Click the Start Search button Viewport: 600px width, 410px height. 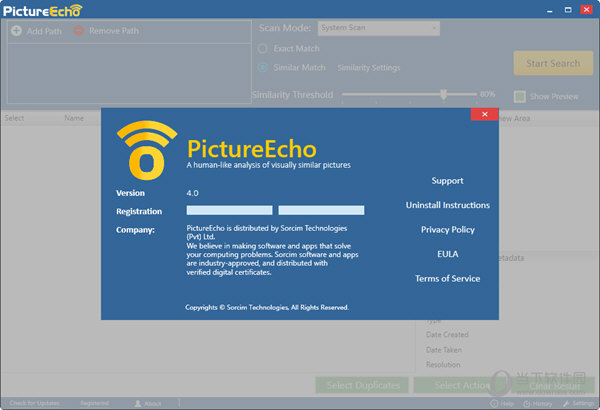553,63
